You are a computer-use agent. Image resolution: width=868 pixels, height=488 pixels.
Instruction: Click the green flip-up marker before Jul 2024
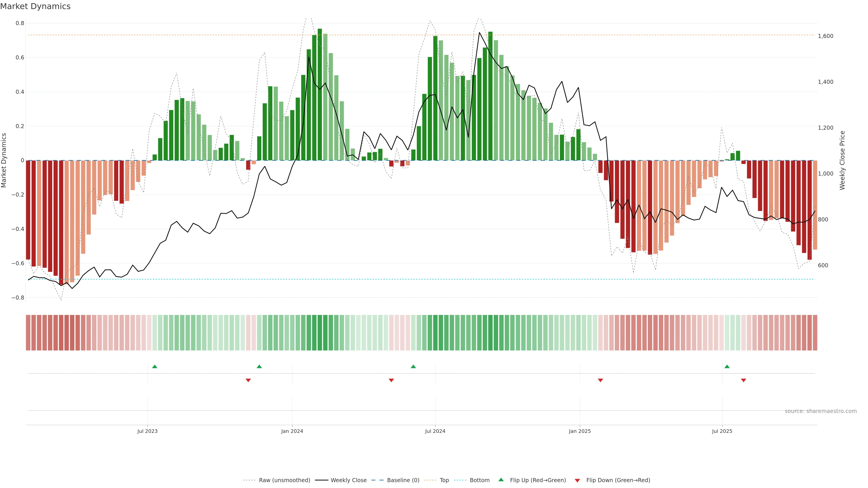click(x=413, y=366)
